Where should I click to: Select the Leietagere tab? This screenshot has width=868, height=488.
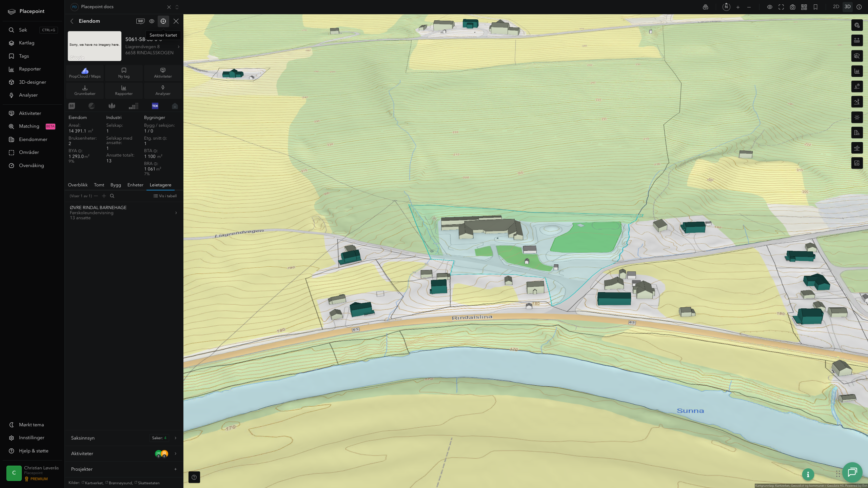point(160,185)
